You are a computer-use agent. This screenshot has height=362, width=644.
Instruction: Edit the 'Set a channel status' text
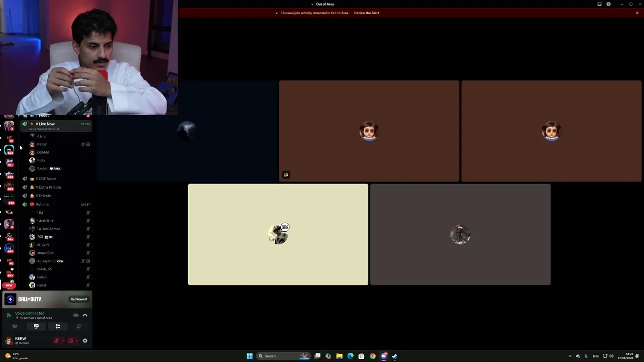point(44,129)
